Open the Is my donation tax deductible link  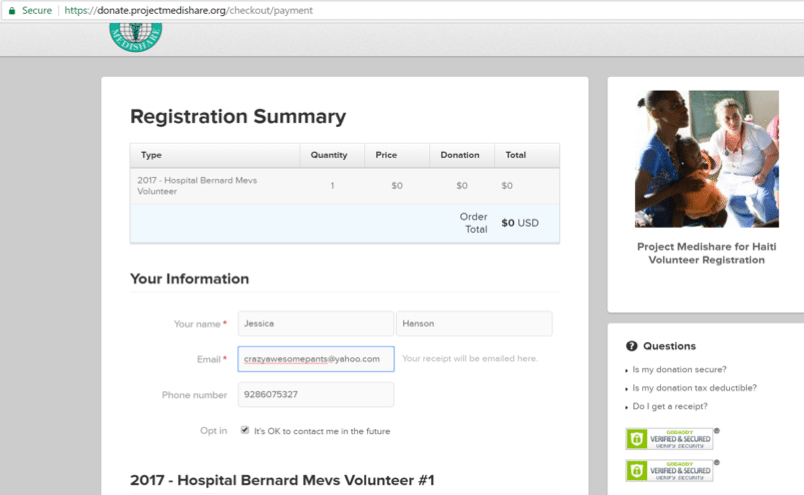pos(694,388)
